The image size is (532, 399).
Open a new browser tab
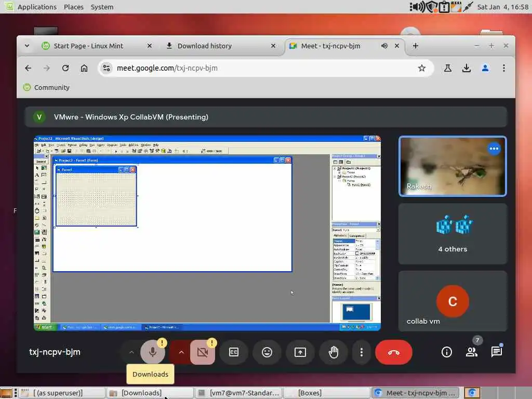click(415, 46)
